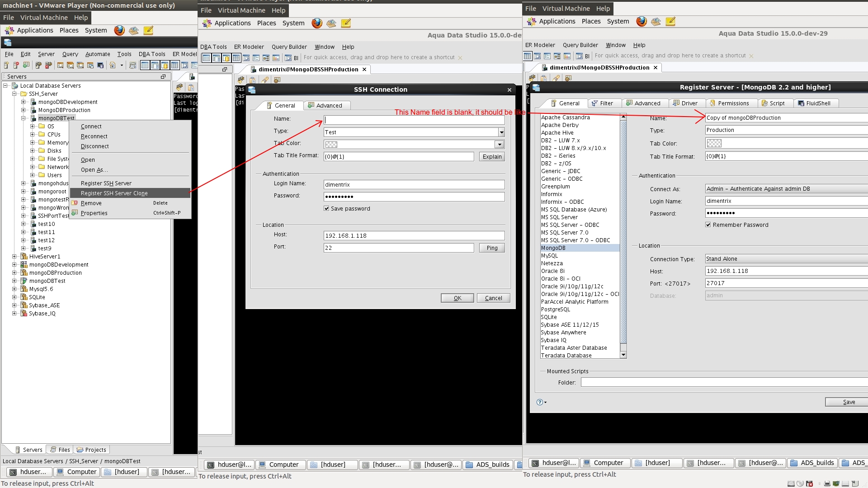Select PostgreSQL in the database type list

(580, 310)
